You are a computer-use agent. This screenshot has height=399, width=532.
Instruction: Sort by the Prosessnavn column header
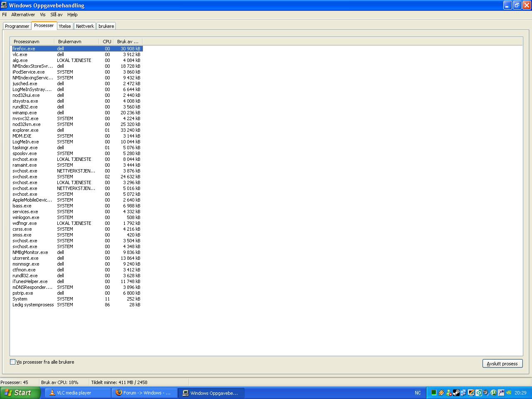32,42
